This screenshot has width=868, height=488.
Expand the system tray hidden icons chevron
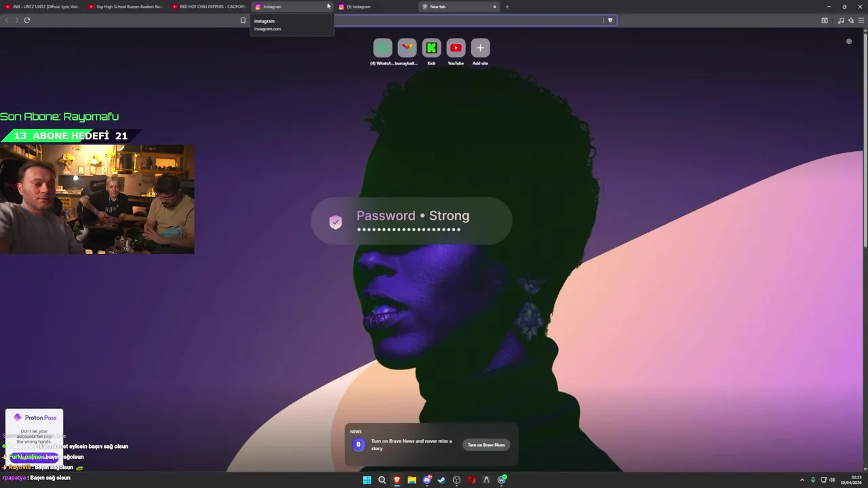(802, 480)
